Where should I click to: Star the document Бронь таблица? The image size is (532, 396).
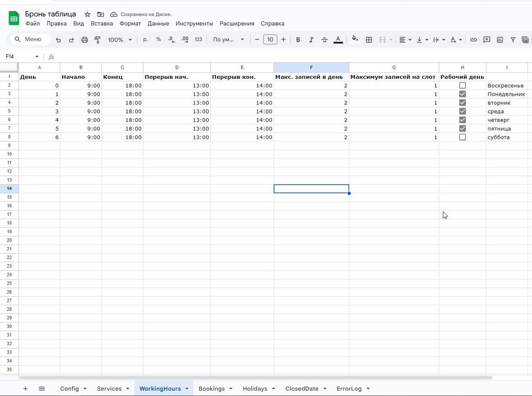point(87,15)
